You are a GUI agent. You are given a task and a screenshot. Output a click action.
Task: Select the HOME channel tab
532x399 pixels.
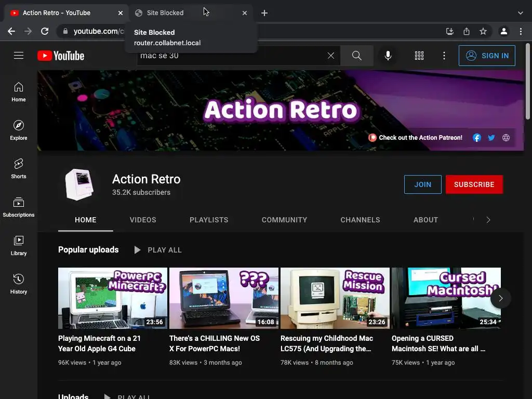tap(86, 220)
